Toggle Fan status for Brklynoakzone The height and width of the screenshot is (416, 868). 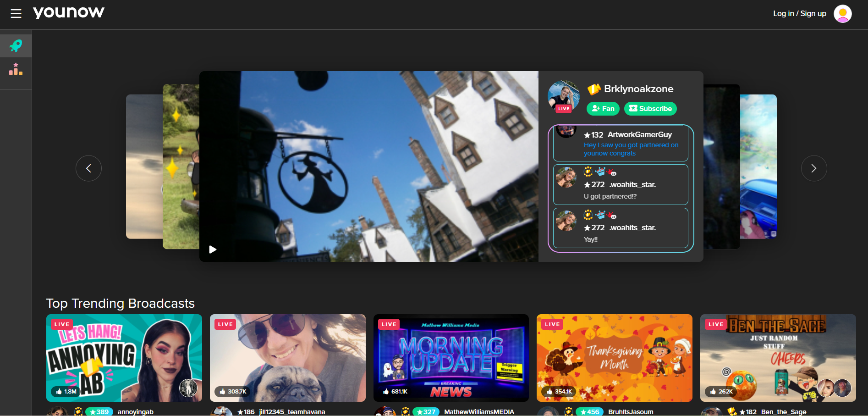point(603,109)
